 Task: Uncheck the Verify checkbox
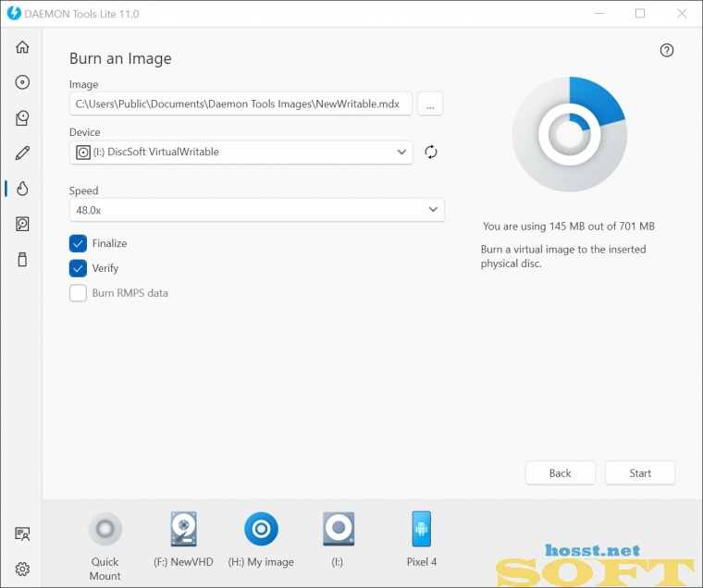tap(78, 268)
